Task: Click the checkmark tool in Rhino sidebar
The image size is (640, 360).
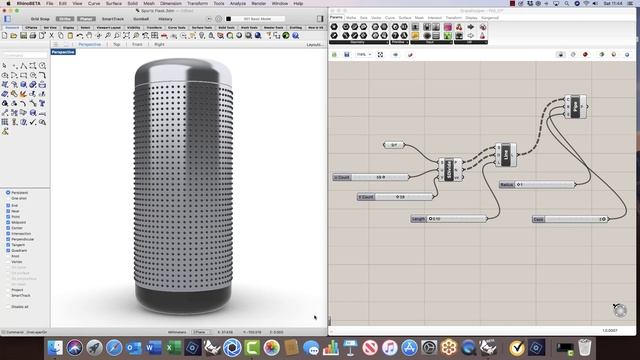Action: [33, 122]
